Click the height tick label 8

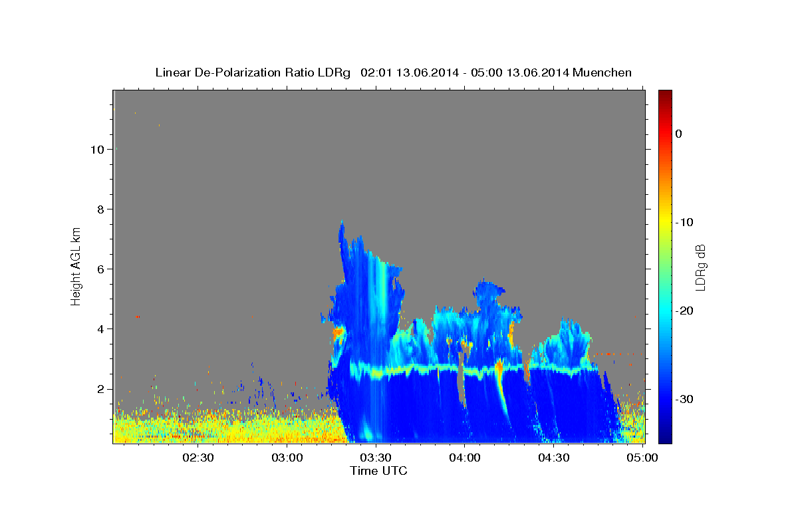coord(100,209)
